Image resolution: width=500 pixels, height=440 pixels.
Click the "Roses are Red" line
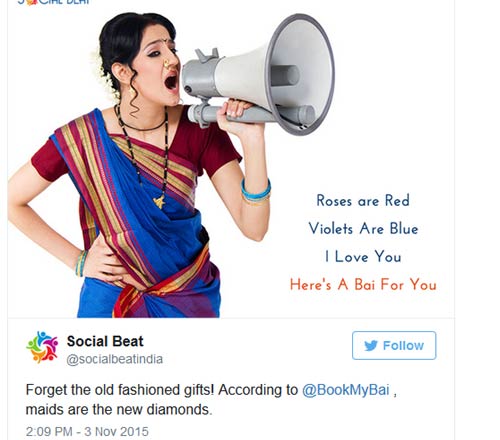pyautogui.click(x=363, y=201)
